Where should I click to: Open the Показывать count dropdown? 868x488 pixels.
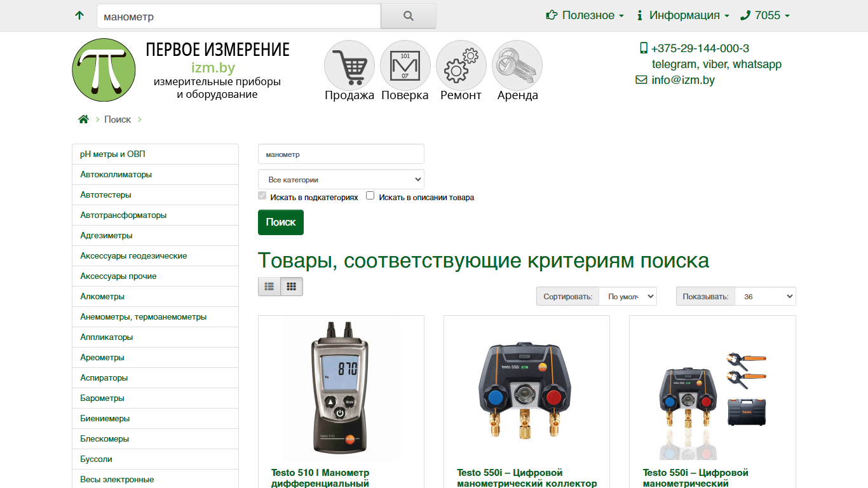[x=766, y=296]
